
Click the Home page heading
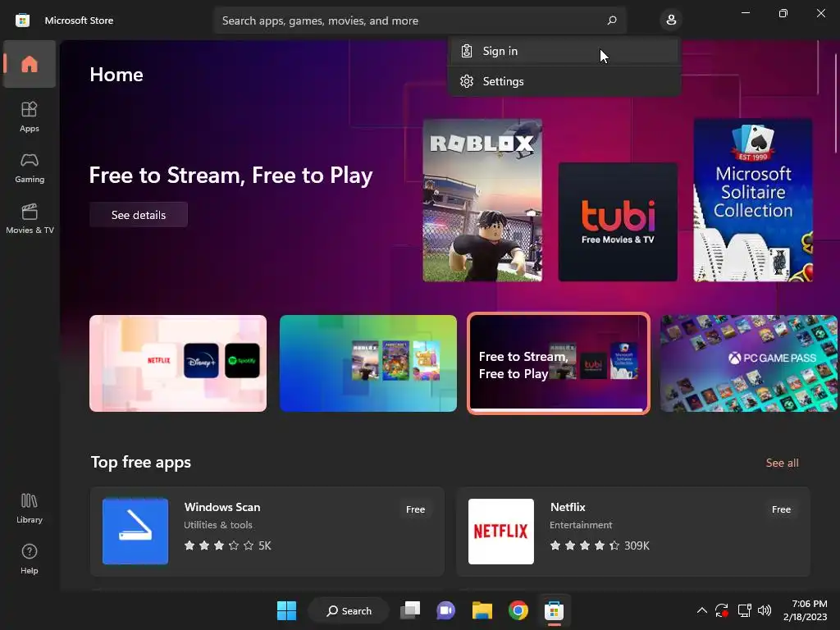click(116, 75)
